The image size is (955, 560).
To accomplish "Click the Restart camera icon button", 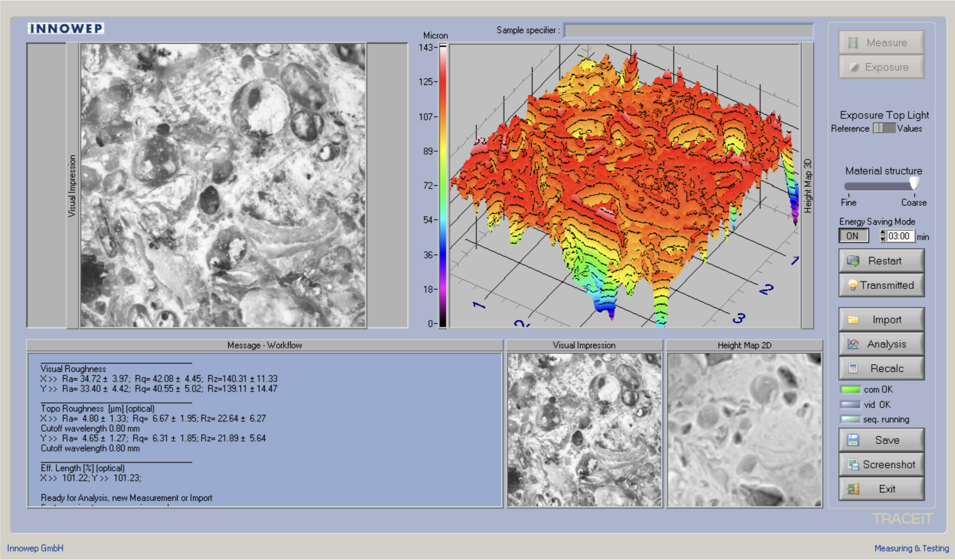I will click(882, 261).
